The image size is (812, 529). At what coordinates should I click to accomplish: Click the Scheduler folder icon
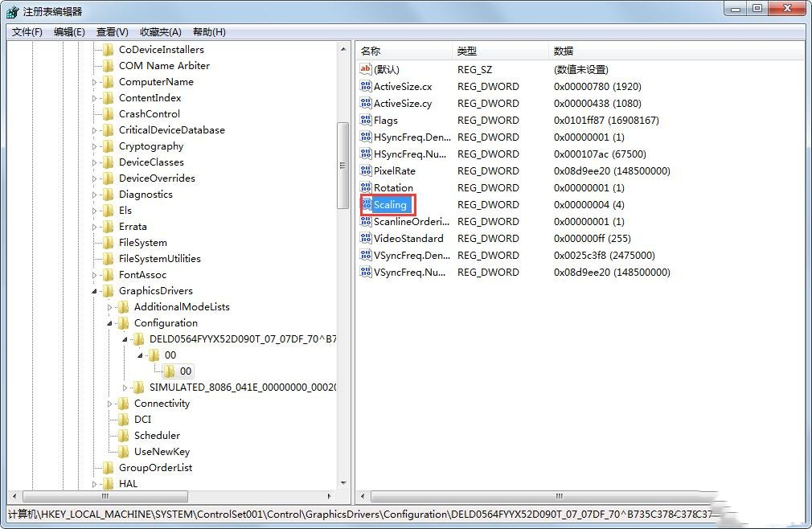coord(123,435)
